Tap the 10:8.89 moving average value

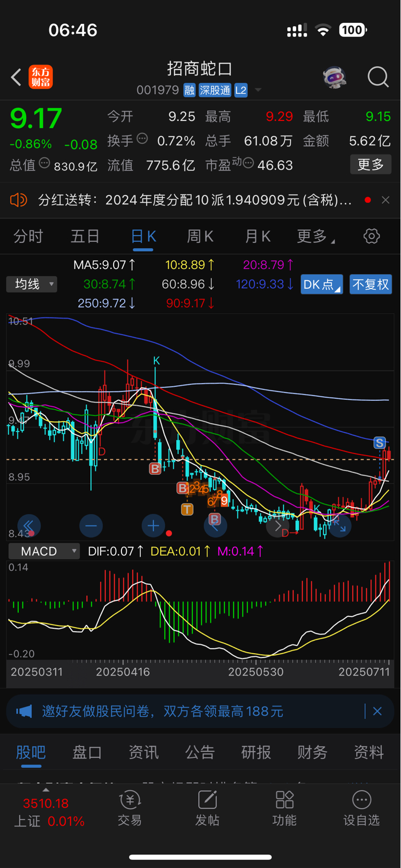190,265
